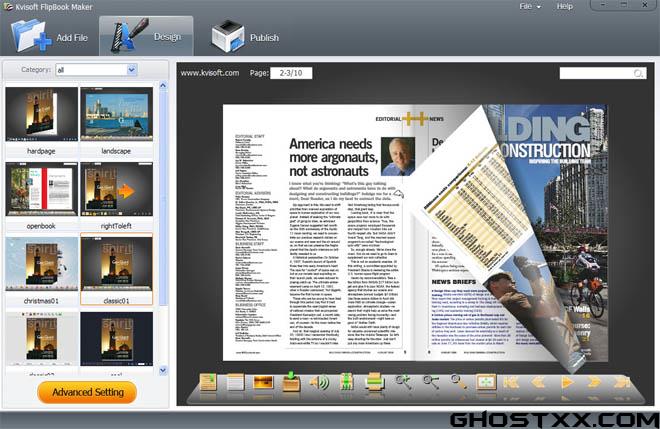Go to previous page arrow icon
Viewport: 660px width, 429px height.
pyautogui.click(x=539, y=382)
